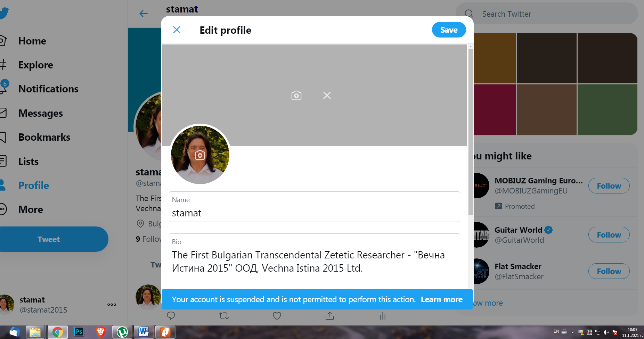Open the Notifications menu item

(48, 89)
